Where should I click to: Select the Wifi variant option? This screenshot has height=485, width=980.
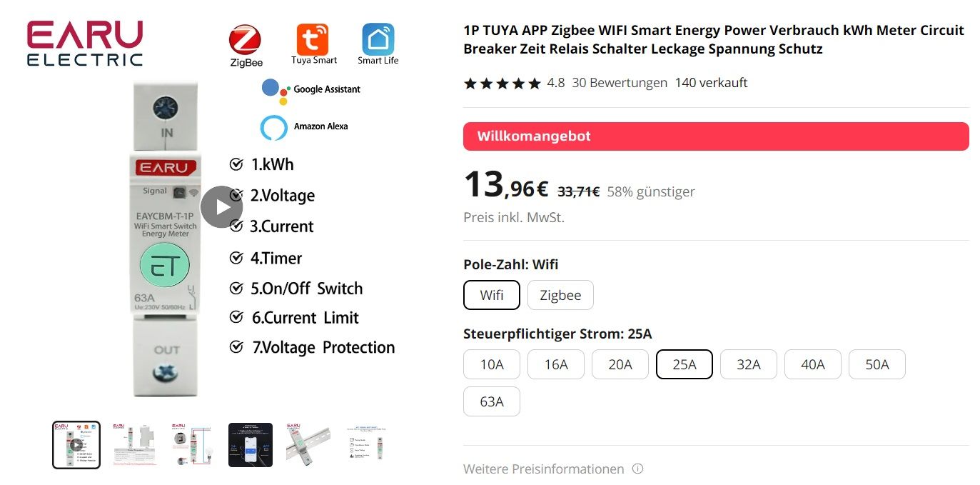click(492, 295)
